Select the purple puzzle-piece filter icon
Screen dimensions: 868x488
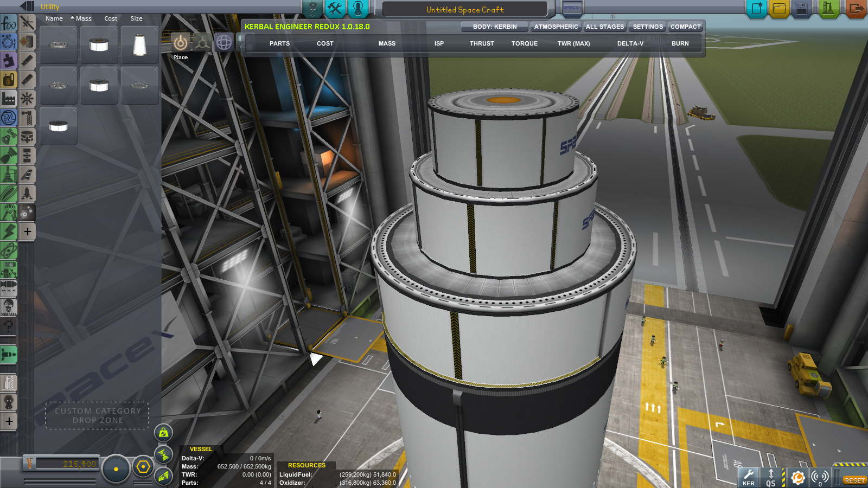pos(9,61)
